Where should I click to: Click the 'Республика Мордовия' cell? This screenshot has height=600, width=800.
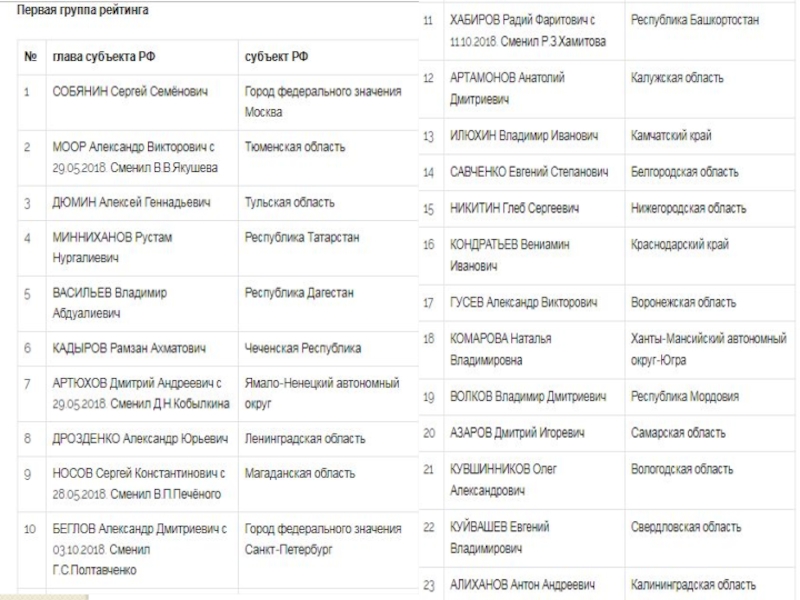tap(685, 396)
